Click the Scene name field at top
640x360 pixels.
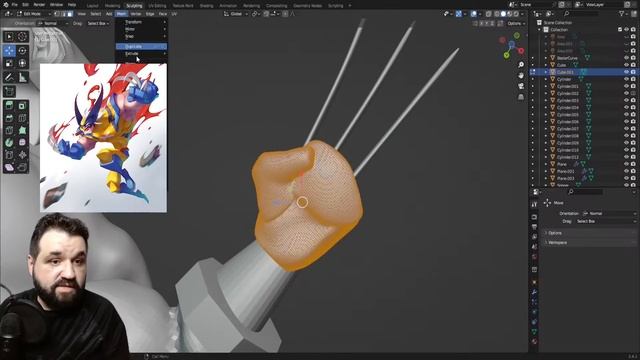click(536, 4)
